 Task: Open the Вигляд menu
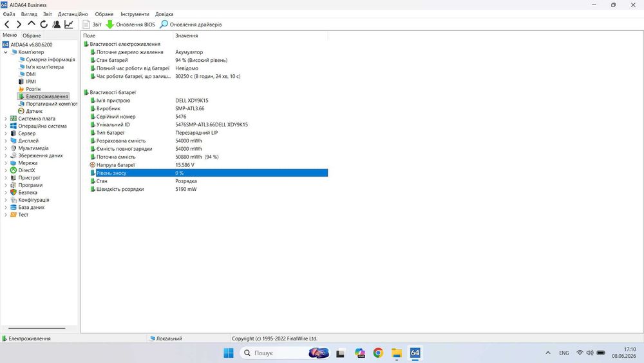point(29,14)
